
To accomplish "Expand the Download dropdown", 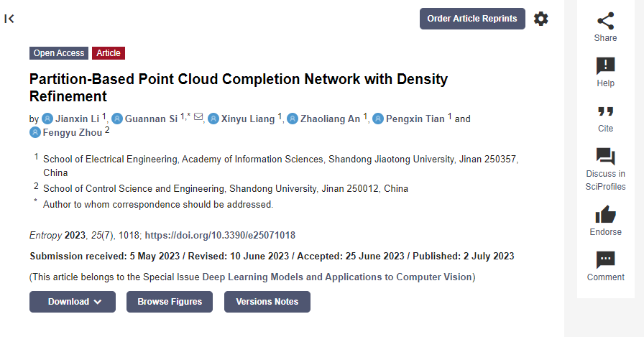I will point(73,302).
